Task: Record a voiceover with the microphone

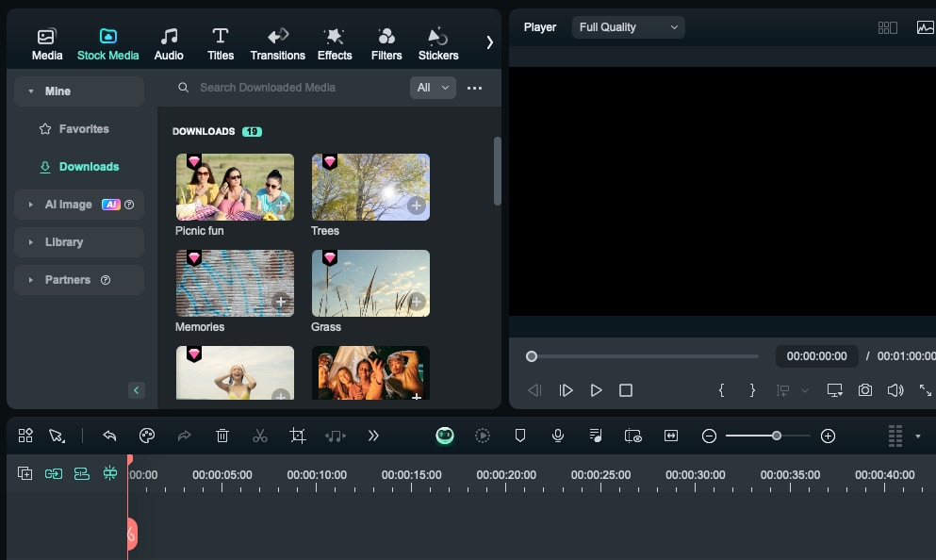Action: coord(558,436)
